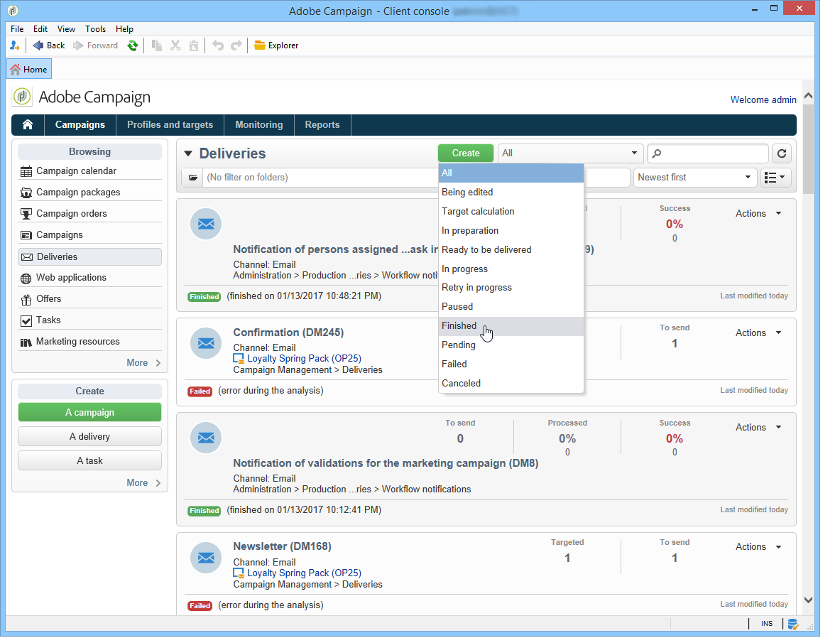
Task: Click More under the Browsing panel
Action: coord(143,363)
